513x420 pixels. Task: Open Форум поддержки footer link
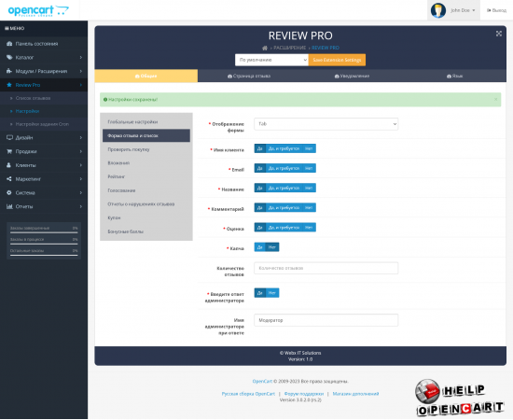tap(304, 394)
